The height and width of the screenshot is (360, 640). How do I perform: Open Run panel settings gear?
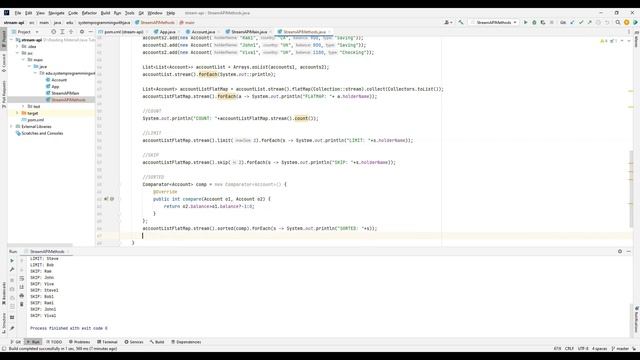[x=620, y=251]
